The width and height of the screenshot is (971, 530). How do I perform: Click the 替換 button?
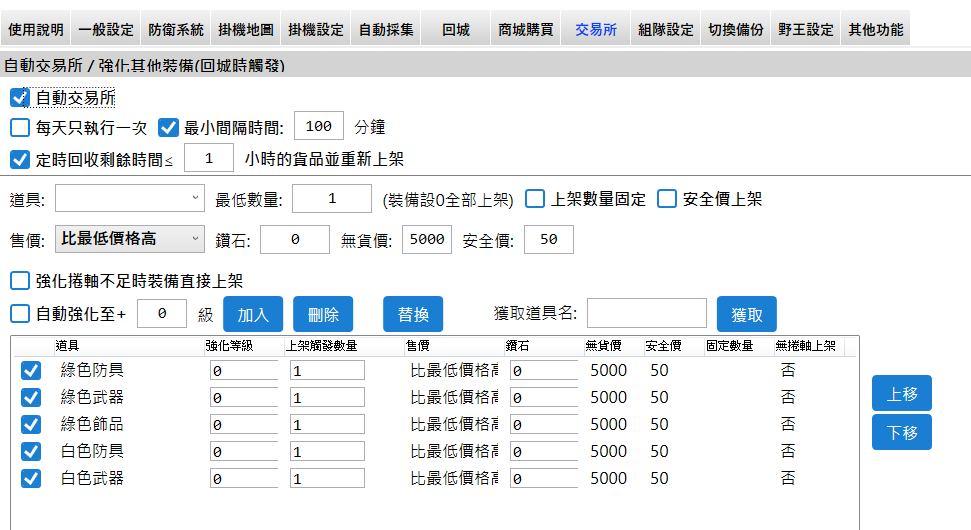pos(413,314)
